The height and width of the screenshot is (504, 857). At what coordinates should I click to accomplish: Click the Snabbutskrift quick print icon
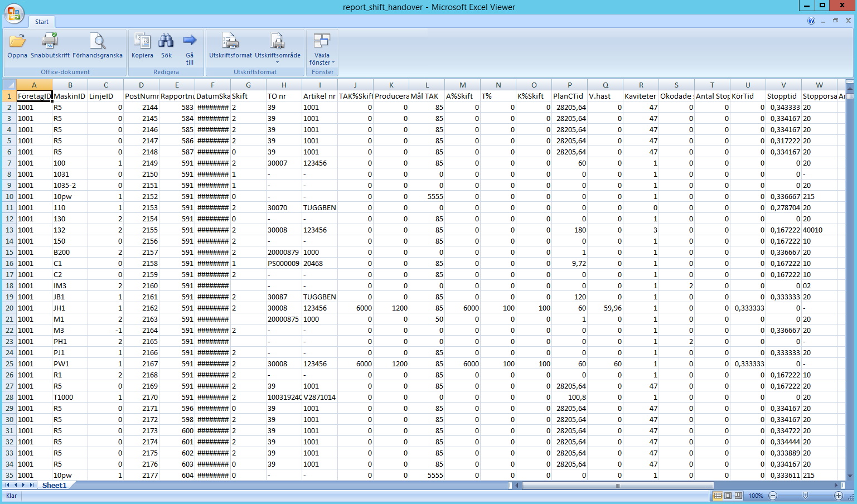tap(50, 45)
